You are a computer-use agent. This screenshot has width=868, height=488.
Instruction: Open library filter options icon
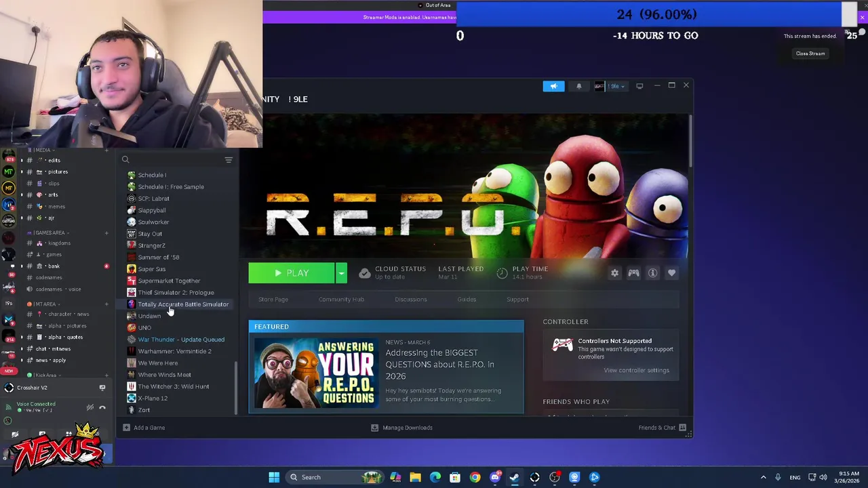click(x=229, y=160)
